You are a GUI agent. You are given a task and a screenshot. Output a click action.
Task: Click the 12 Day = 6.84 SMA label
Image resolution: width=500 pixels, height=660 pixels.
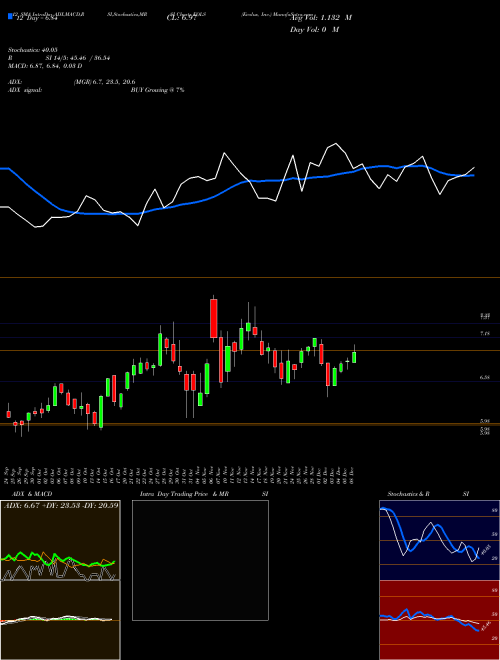pyautogui.click(x=37, y=18)
